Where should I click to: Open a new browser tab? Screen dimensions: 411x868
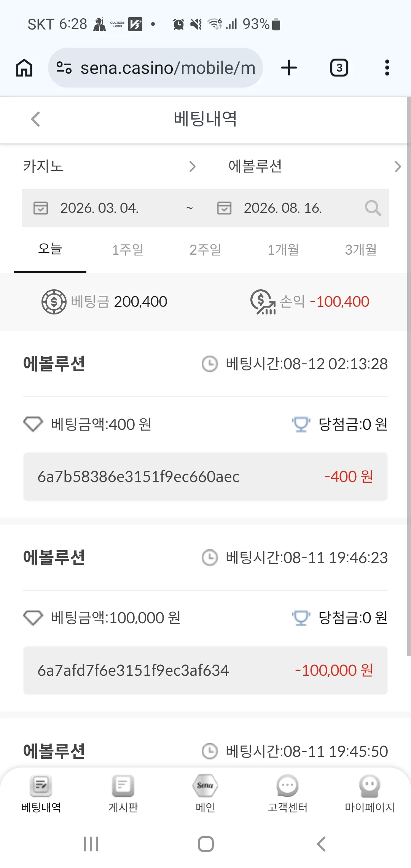[x=289, y=68]
